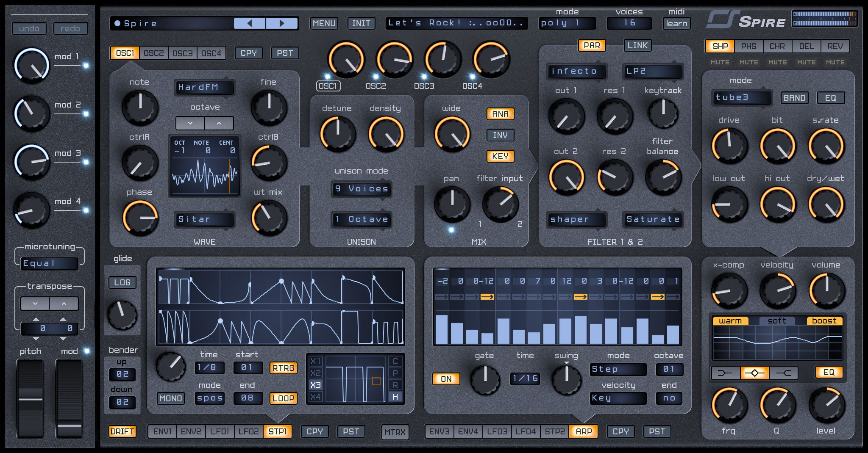Switch to the OSC2 tab
The width and height of the screenshot is (868, 453).
[153, 53]
